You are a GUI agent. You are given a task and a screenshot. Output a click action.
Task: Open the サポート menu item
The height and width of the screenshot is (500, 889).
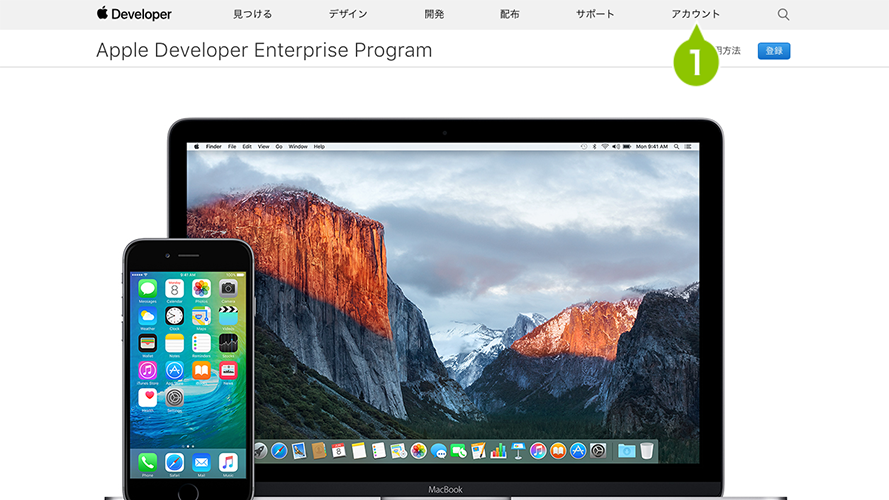(595, 14)
